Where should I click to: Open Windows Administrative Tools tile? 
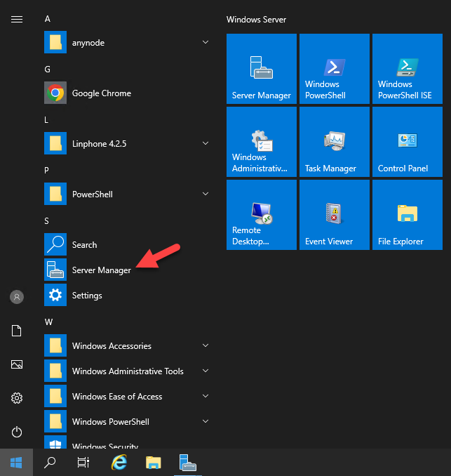[262, 142]
